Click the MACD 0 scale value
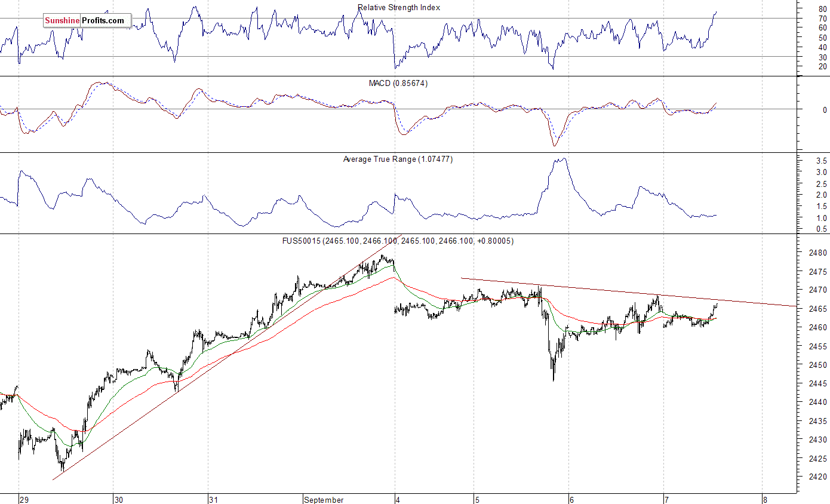 tap(825, 110)
